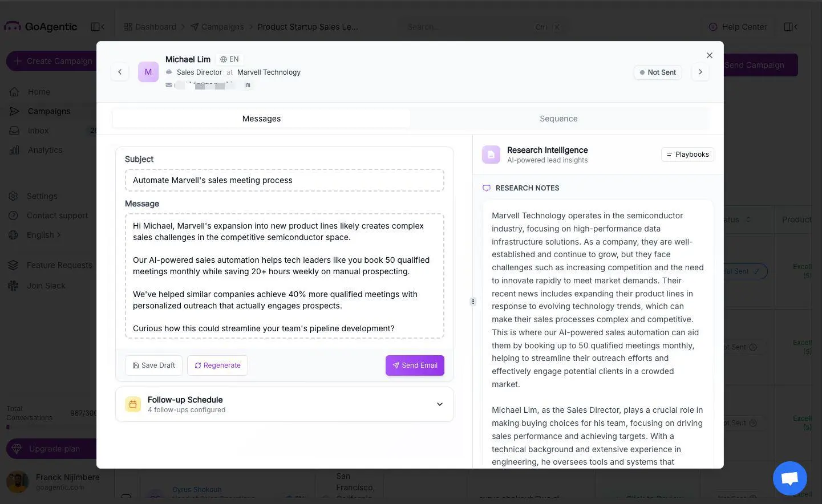Edit the Subject input field
Viewport: 822px width, 504px height.
click(x=285, y=180)
